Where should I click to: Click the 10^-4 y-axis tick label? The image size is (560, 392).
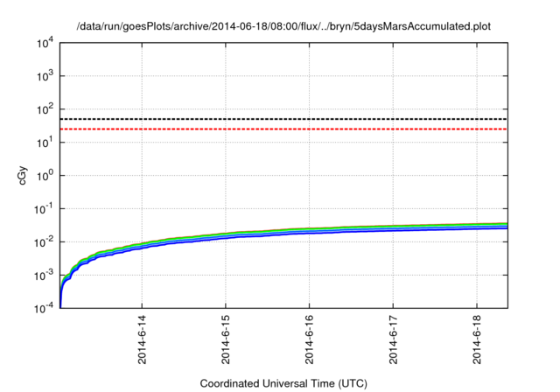click(x=44, y=308)
